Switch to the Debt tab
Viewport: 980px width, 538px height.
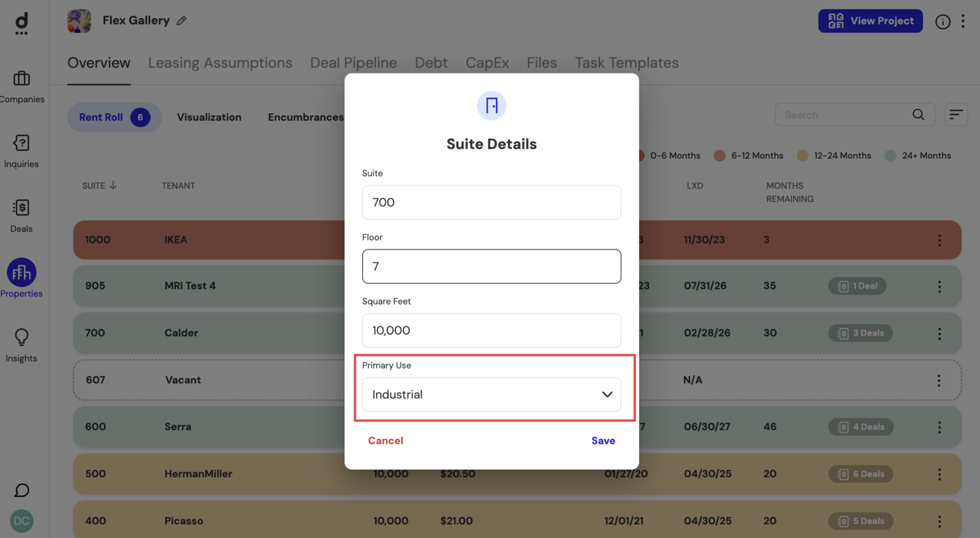click(x=431, y=63)
